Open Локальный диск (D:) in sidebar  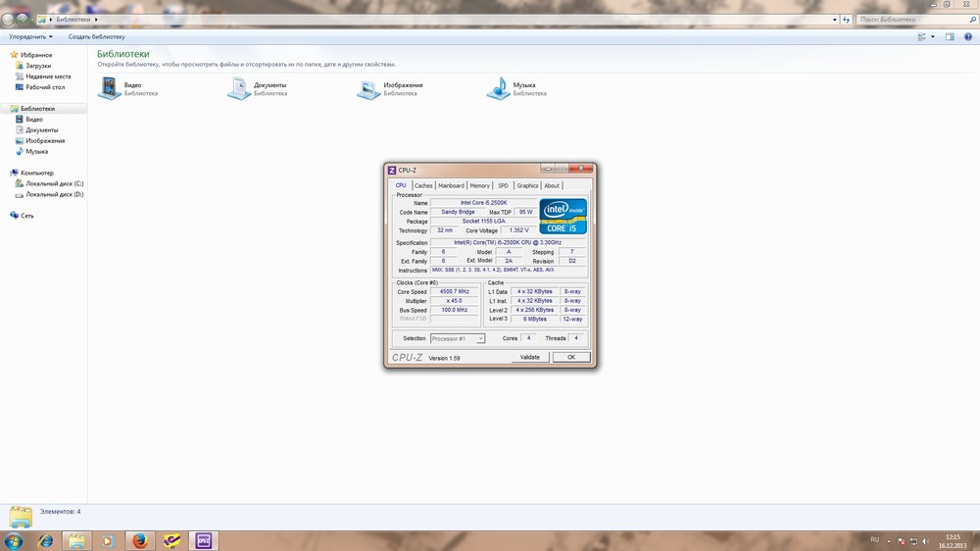[54, 194]
